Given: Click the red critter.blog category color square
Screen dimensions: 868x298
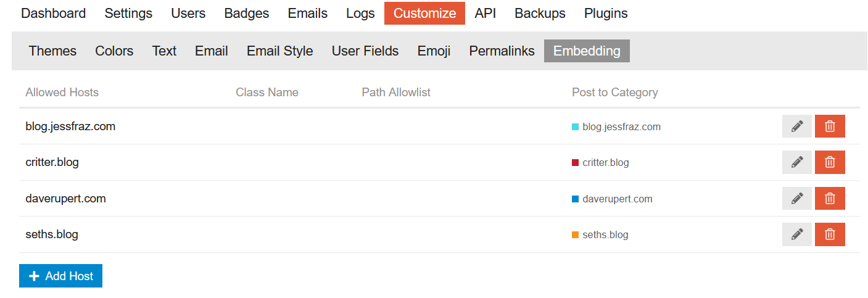Looking at the screenshot, I should click(576, 163).
